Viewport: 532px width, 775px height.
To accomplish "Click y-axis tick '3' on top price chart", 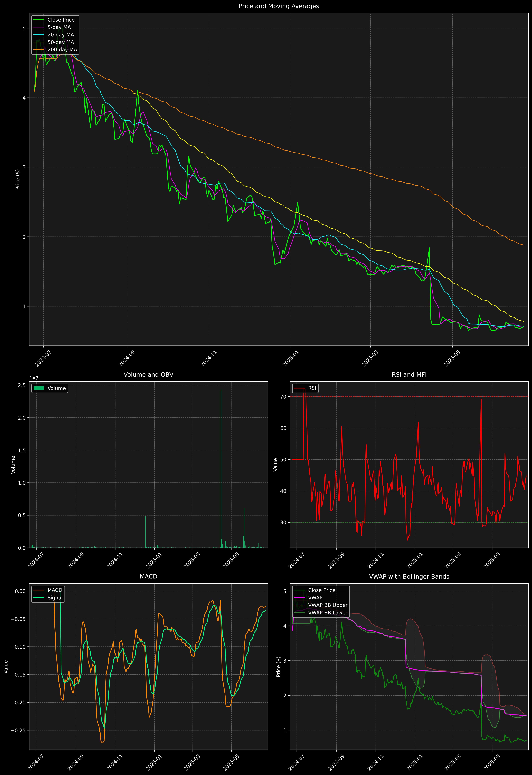I will click(x=24, y=167).
